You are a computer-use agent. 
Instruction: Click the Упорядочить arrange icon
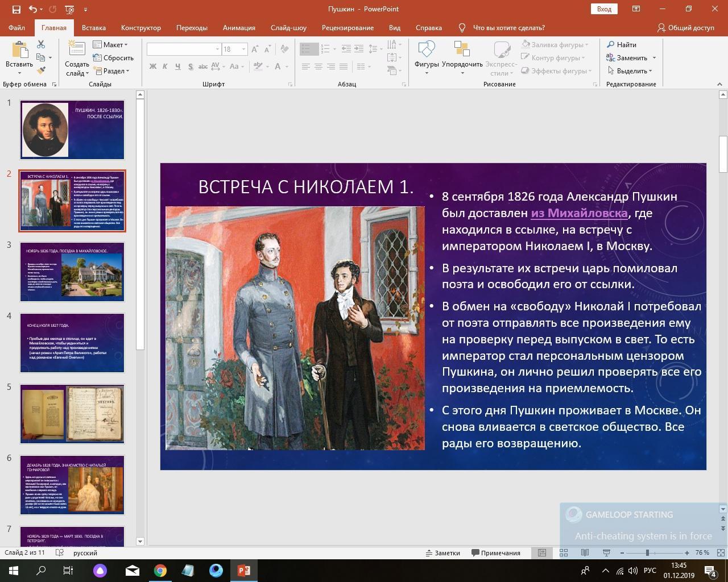(462, 56)
